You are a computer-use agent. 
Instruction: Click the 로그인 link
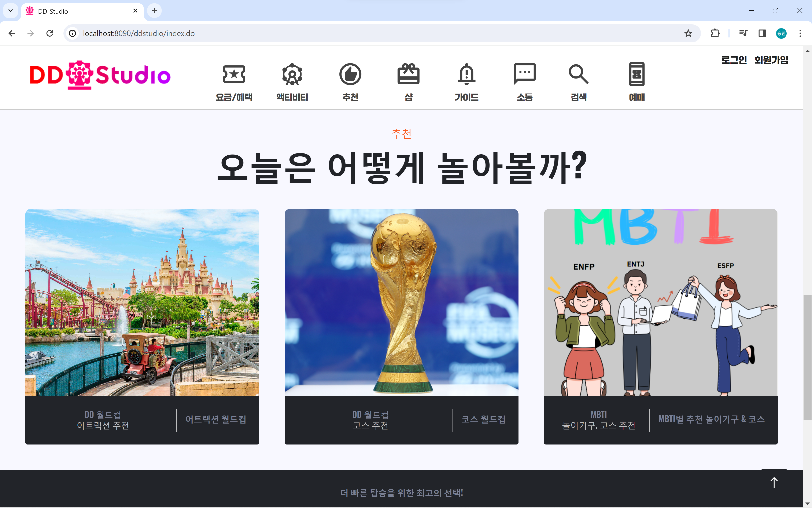click(x=734, y=60)
